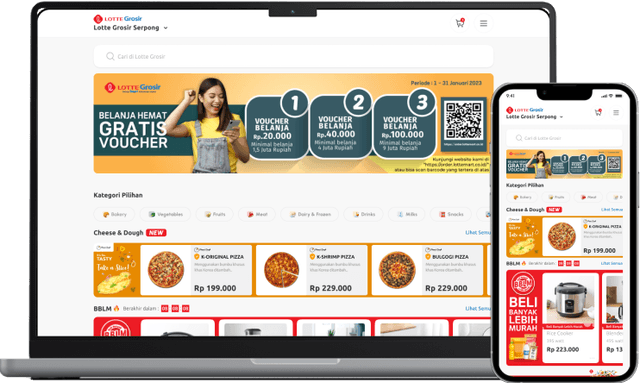Viewport: 640px width, 383px height.
Task: Click the search field on laptop screen
Action: (x=293, y=56)
